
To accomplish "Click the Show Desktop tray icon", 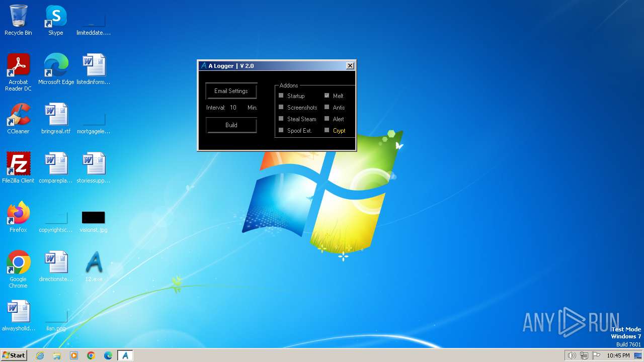I will (x=638, y=355).
